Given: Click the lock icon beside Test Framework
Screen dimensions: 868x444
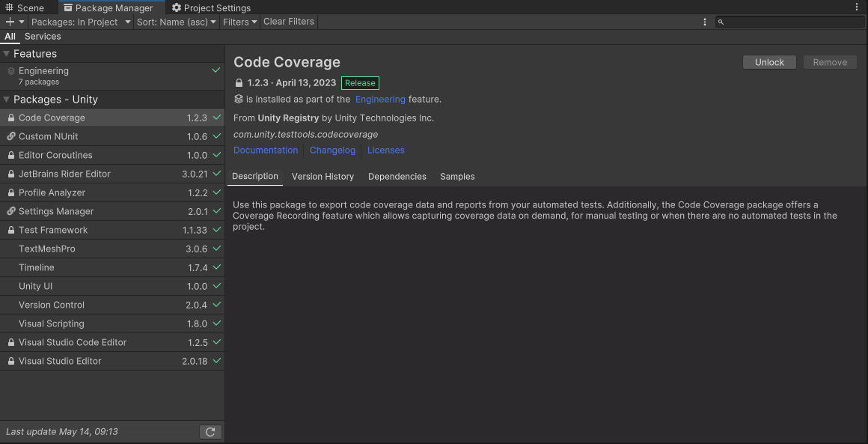Looking at the screenshot, I should (11, 231).
